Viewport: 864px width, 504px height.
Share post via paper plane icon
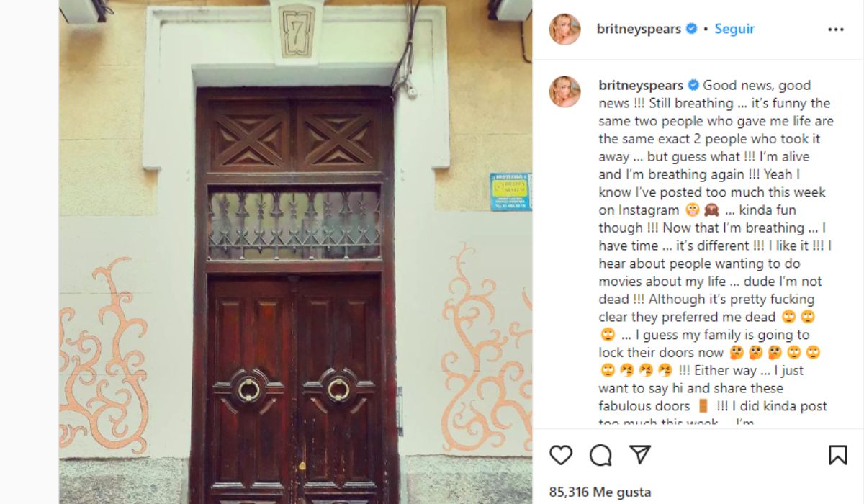click(640, 454)
